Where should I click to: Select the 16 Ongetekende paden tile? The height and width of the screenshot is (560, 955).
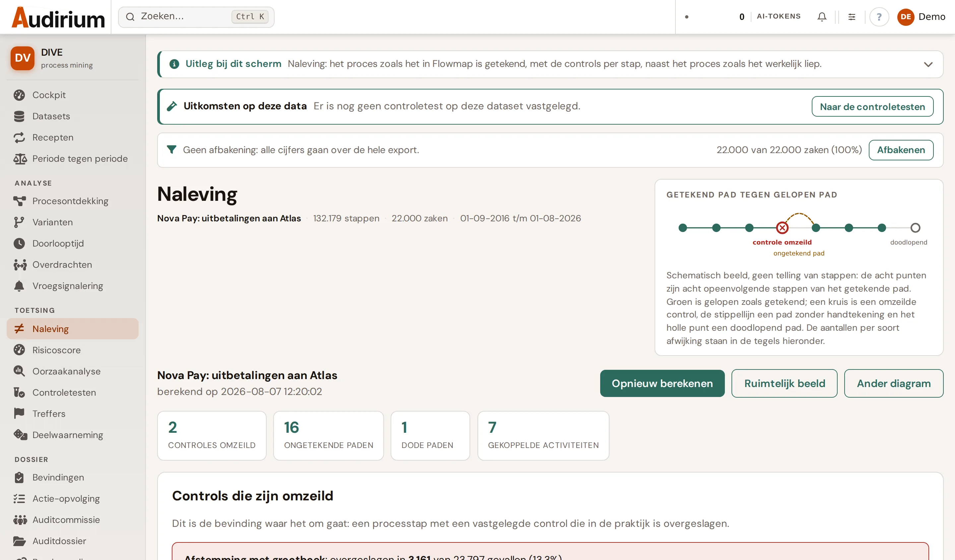click(x=328, y=435)
